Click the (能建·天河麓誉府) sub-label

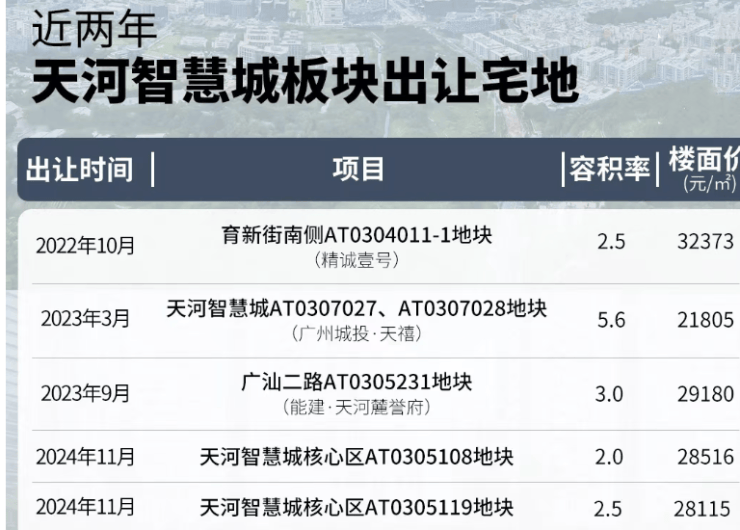(x=357, y=407)
